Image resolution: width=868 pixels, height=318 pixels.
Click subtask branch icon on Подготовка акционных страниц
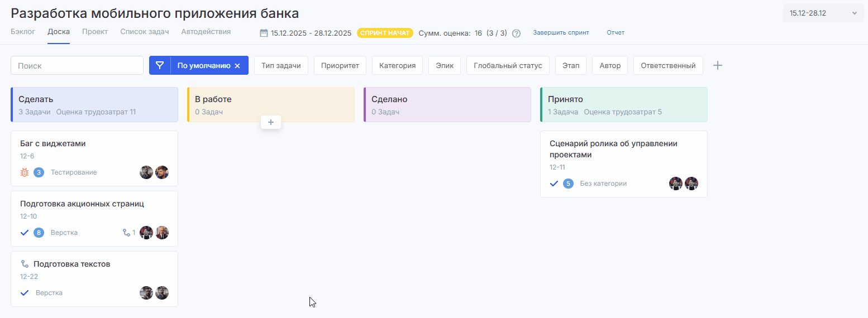(x=126, y=233)
